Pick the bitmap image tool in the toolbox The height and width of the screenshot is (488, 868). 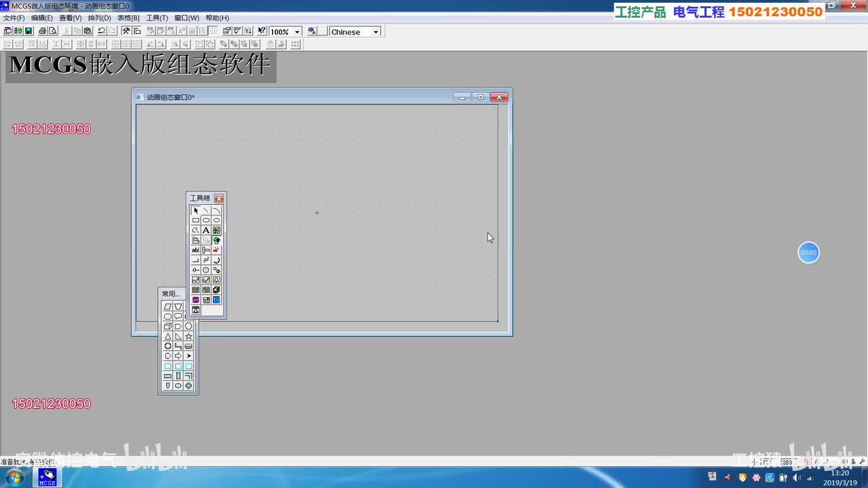coord(216,230)
